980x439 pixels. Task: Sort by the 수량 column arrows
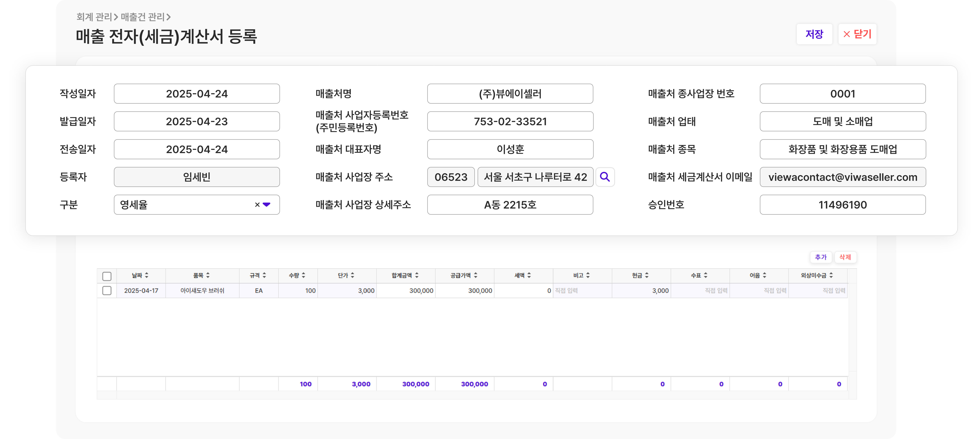(x=304, y=275)
